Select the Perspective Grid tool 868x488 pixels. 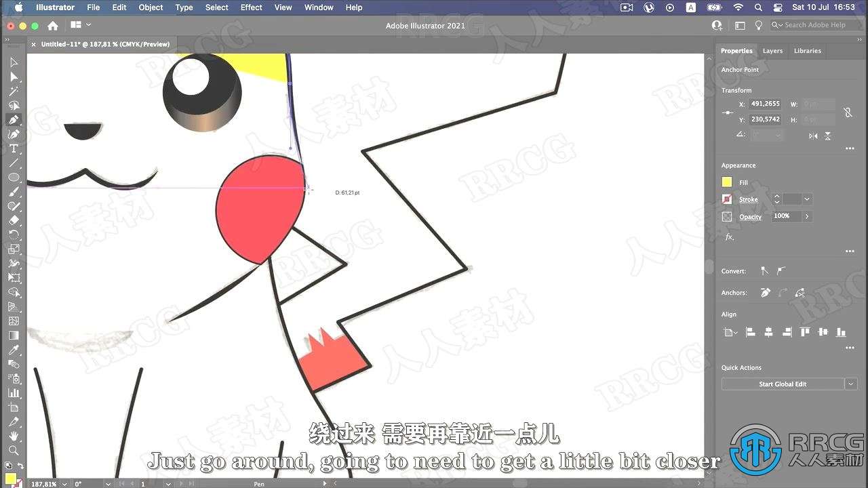tap(14, 306)
